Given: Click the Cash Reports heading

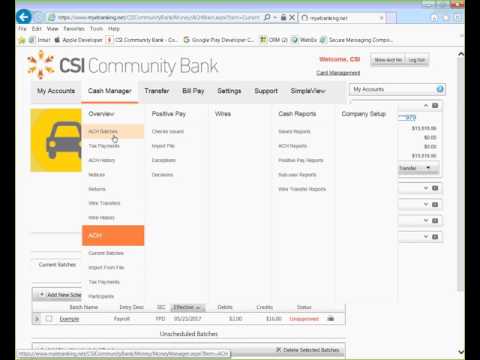Looking at the screenshot, I should (x=297, y=114).
